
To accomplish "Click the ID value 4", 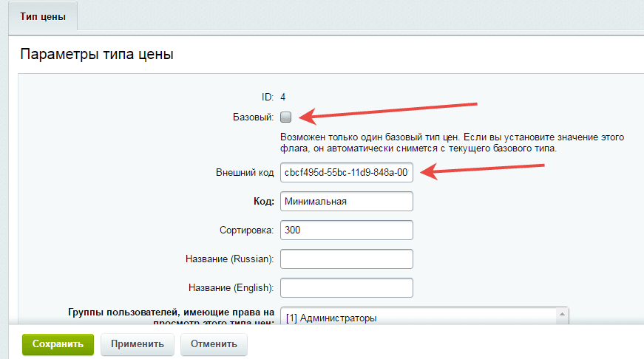I will tap(283, 97).
